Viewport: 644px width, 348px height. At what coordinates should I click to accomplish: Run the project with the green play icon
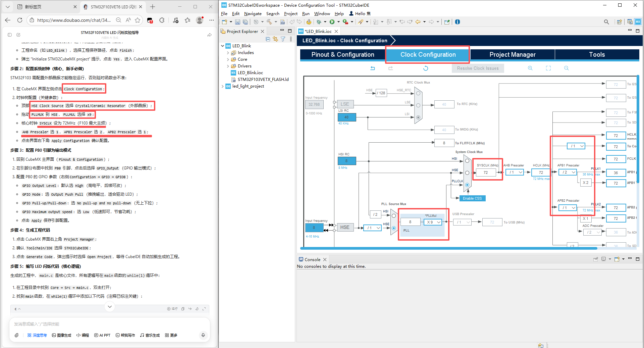332,22
